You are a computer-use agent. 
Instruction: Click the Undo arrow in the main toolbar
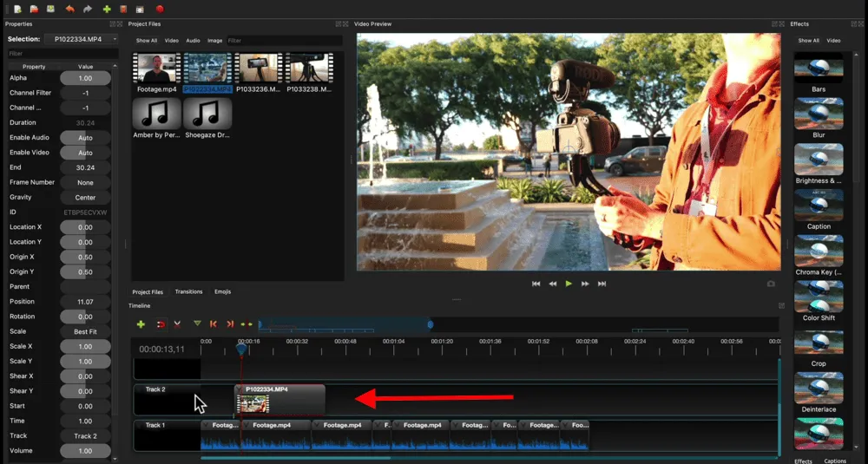(x=70, y=9)
